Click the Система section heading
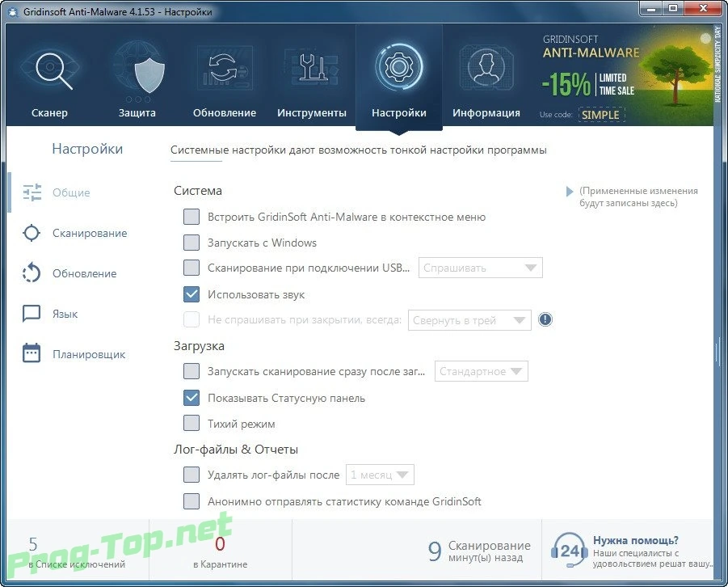 [x=198, y=191]
